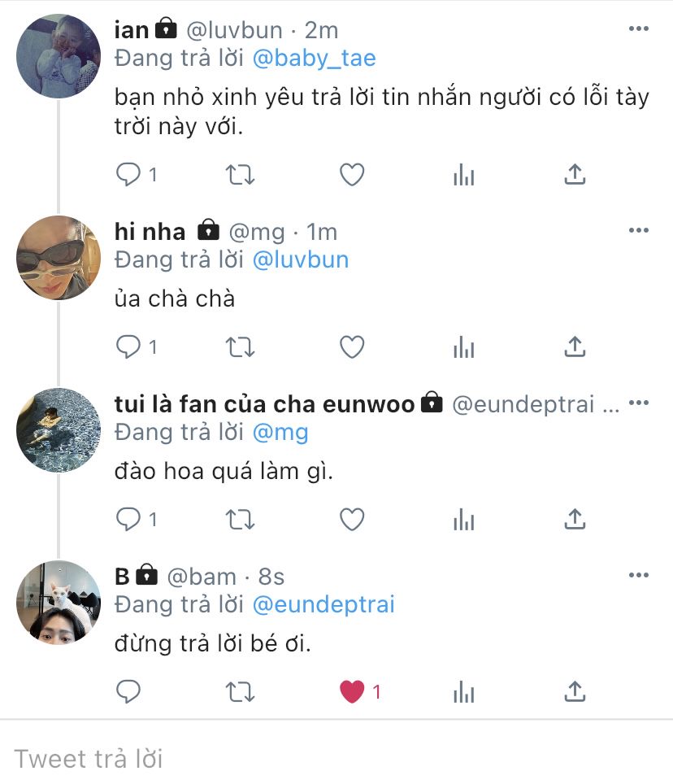Image resolution: width=673 pixels, height=784 pixels.
Task: Open the @eundeptrai mention link
Action: 323,604
